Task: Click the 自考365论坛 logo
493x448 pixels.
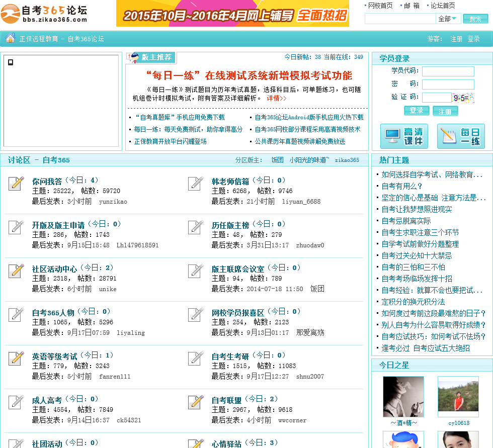Action: (44, 14)
